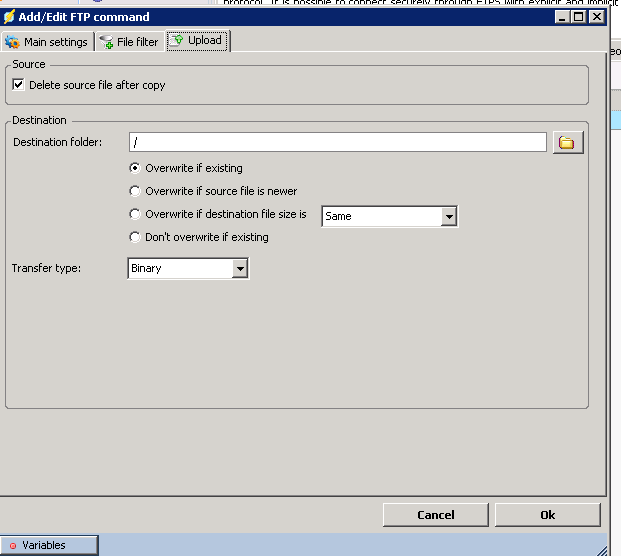Choose Don't overwrite if existing

[x=135, y=237]
